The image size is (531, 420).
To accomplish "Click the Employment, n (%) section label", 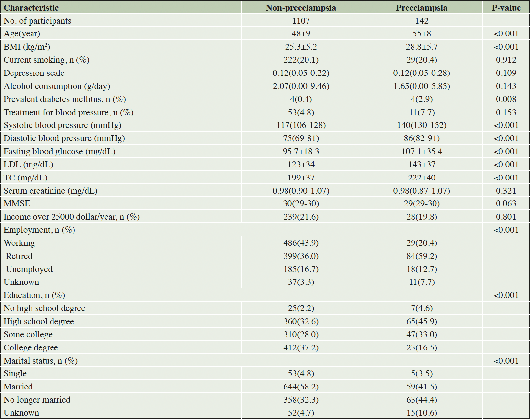I will point(39,230).
